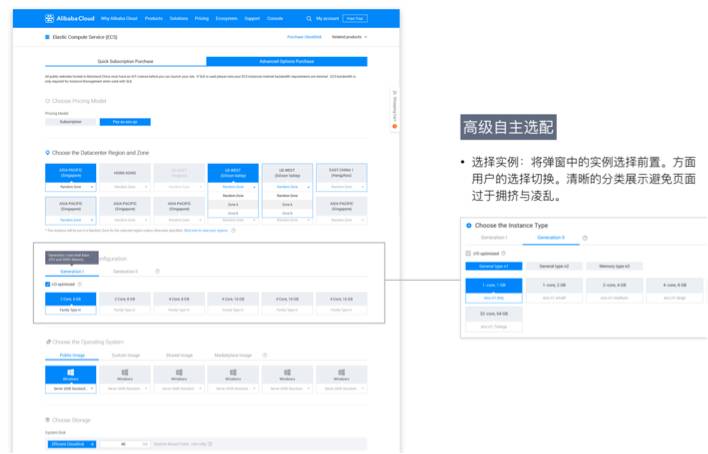Click help icon next to Generation II in enlarged panel

click(585, 238)
